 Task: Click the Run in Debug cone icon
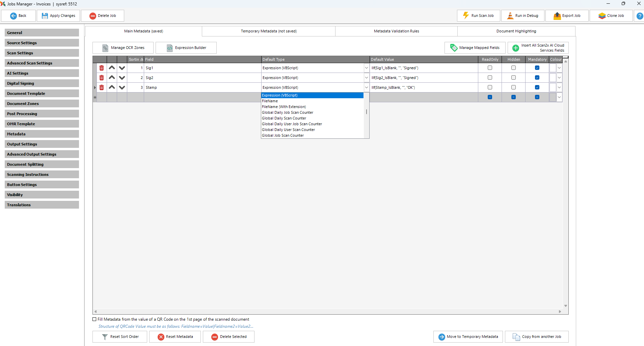point(510,16)
